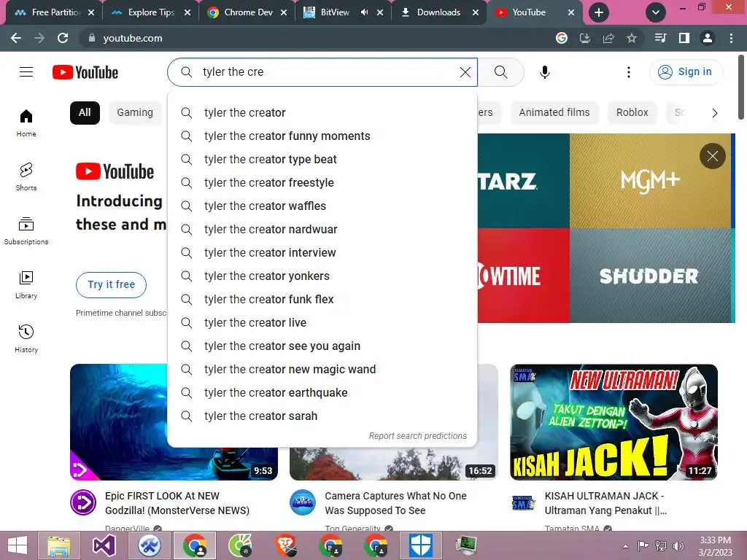Screen dimensions: 747x560
Task: Open Subscriptions in sidebar
Action: point(26,230)
